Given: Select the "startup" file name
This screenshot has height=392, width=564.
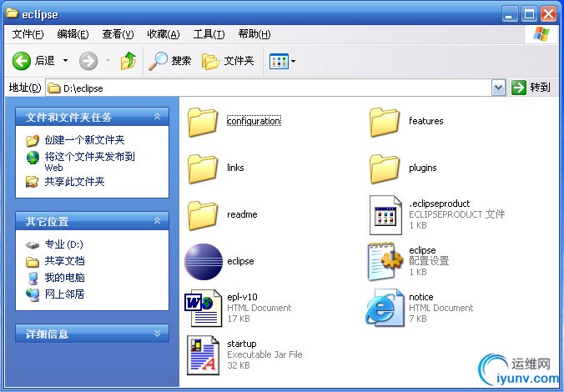Looking at the screenshot, I should coord(241,344).
